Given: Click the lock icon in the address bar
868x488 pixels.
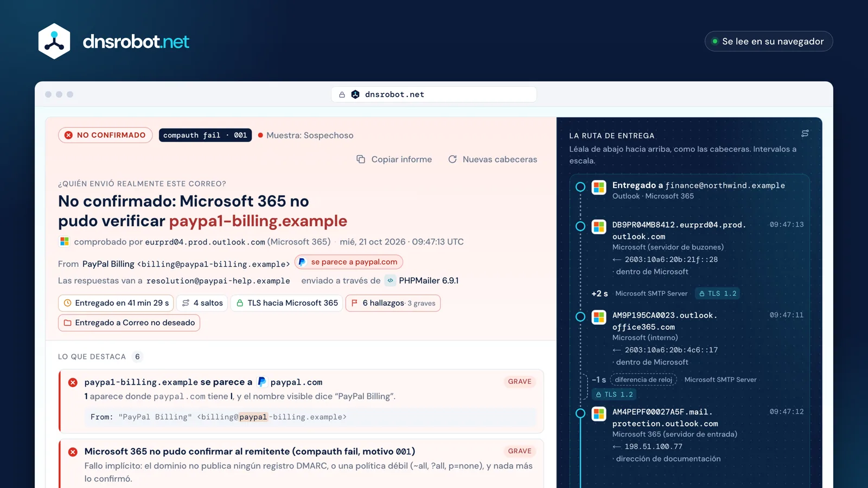Looking at the screenshot, I should coord(342,94).
